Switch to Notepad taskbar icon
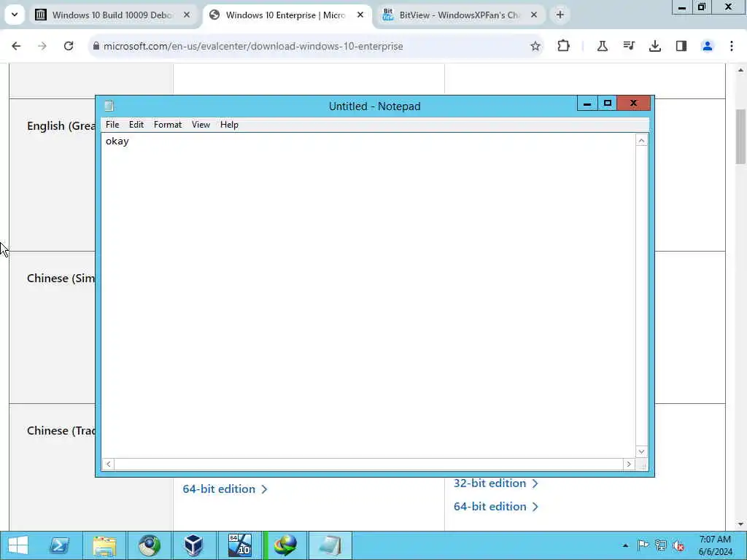 pyautogui.click(x=330, y=545)
